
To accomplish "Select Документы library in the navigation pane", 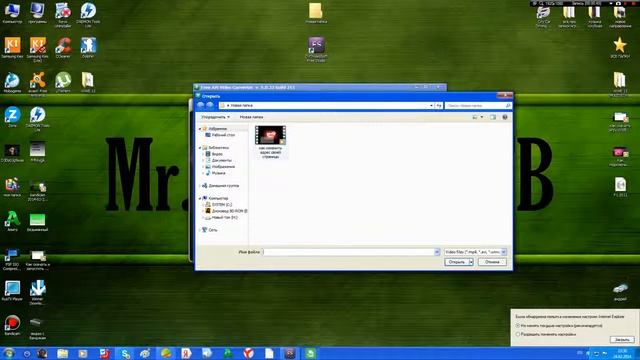I will [219, 160].
